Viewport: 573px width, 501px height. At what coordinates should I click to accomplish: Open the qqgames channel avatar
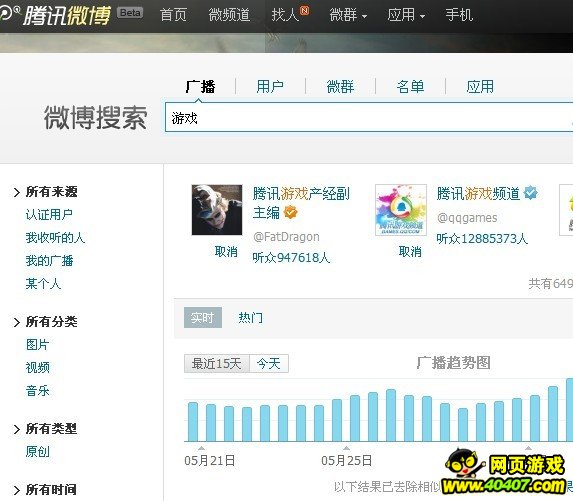point(401,210)
